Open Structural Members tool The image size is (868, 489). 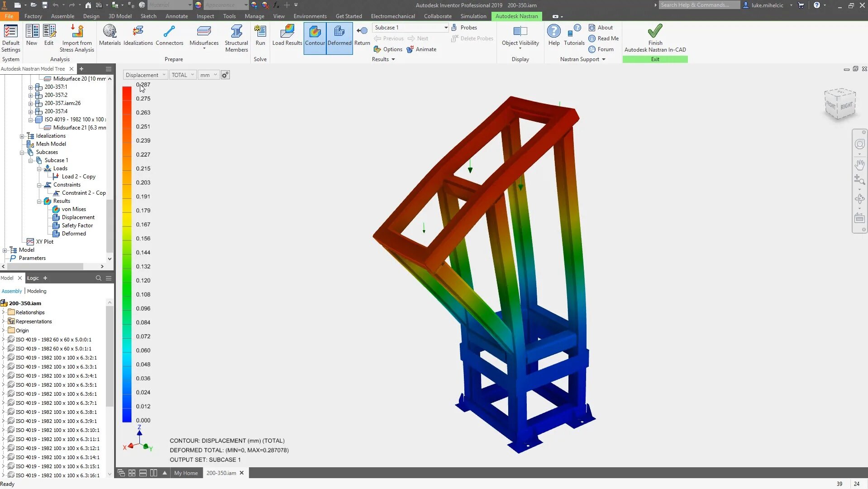pos(236,38)
